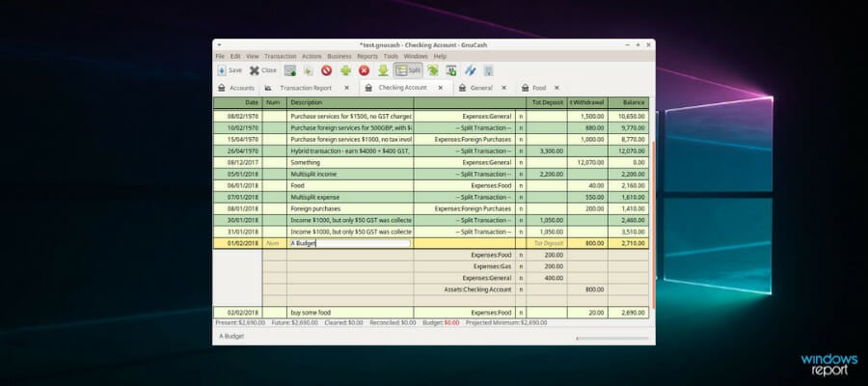Click the Assets:Checking Account split cell
868x386 pixels.
coord(465,289)
